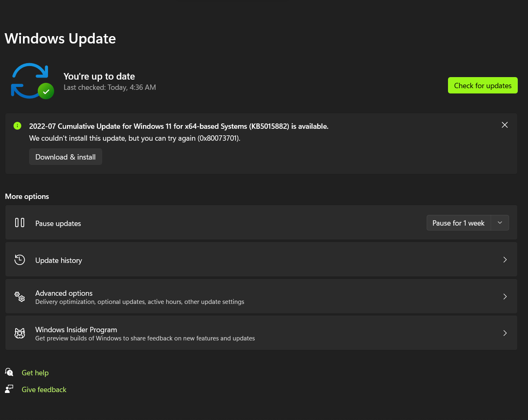Click the You're up to date heading
Image resolution: width=528 pixels, height=420 pixels.
(x=99, y=76)
